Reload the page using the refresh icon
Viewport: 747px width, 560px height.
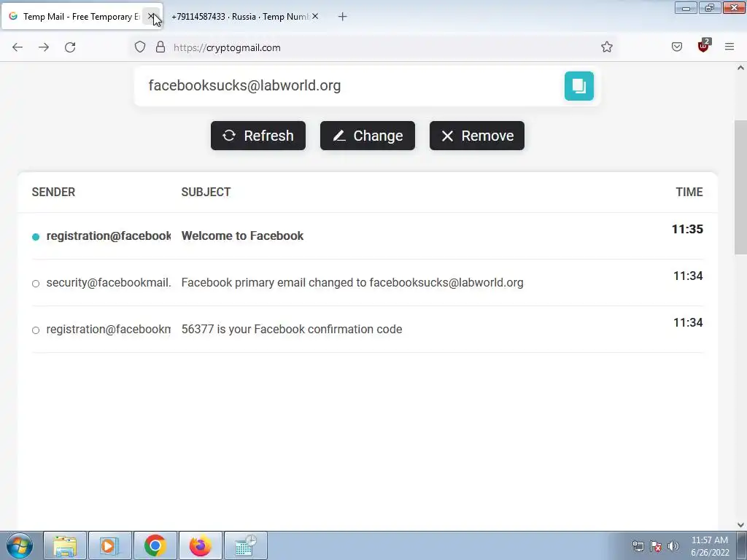[70, 47]
